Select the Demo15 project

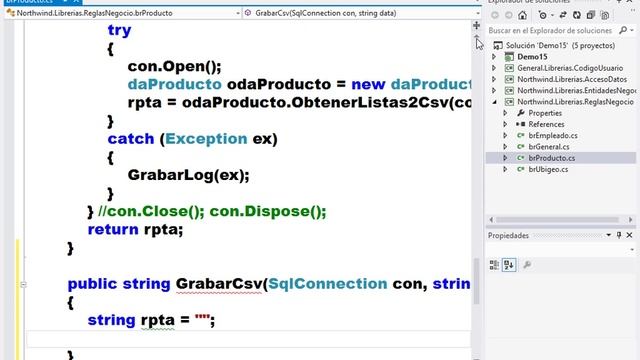(x=532, y=57)
